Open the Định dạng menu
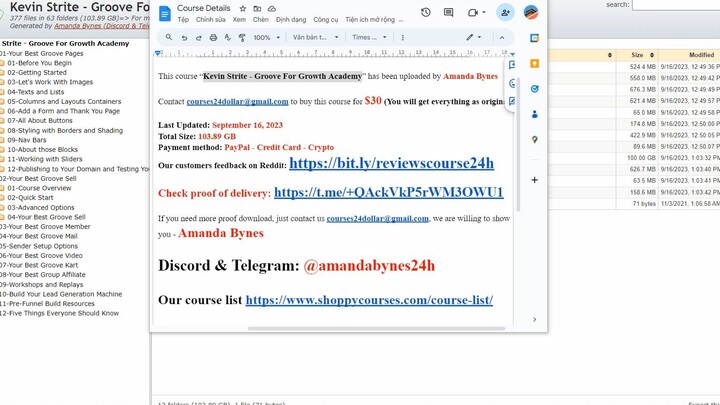The image size is (720, 405). click(291, 20)
